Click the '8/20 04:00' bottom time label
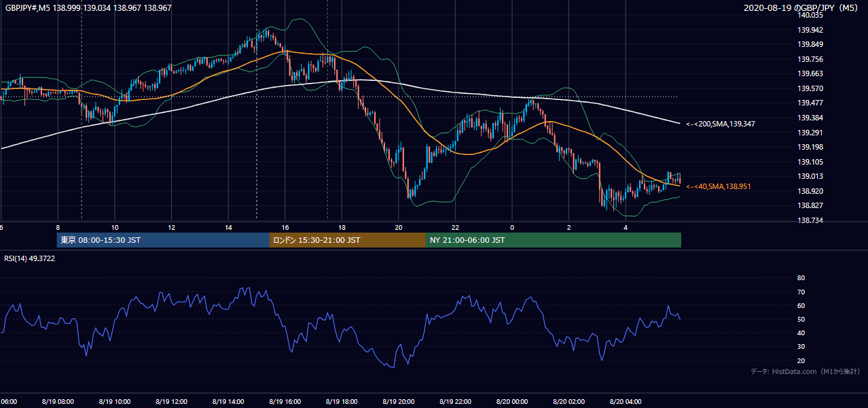This screenshot has width=868, height=408. 626,402
